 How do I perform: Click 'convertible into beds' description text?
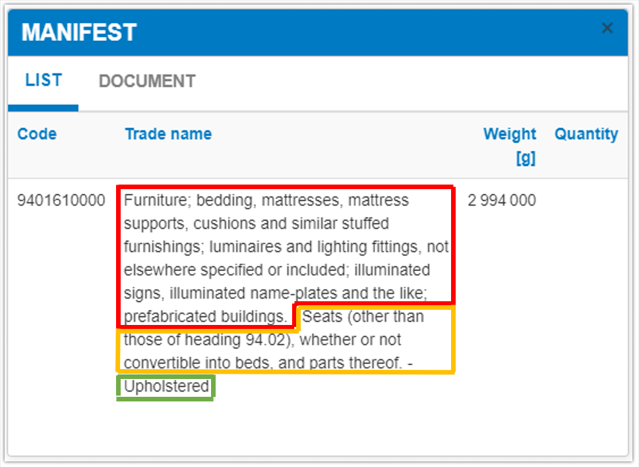pyautogui.click(x=199, y=363)
